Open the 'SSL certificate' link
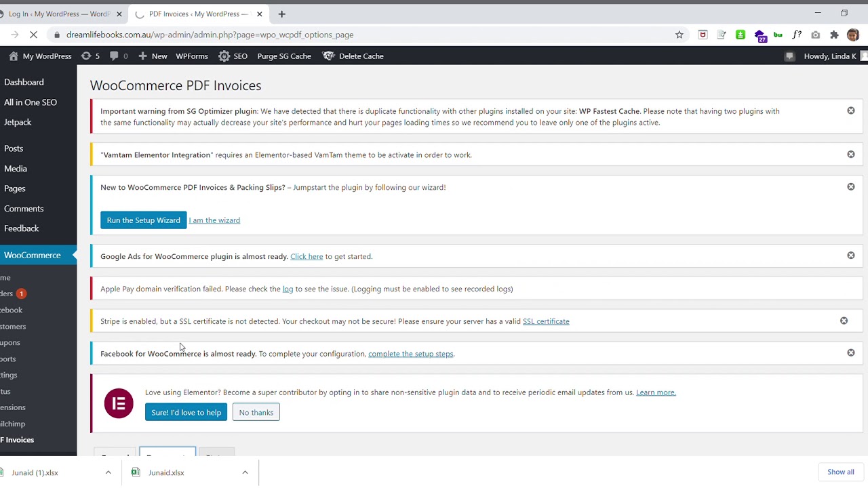Image resolution: width=868 pixels, height=488 pixels. (x=546, y=321)
